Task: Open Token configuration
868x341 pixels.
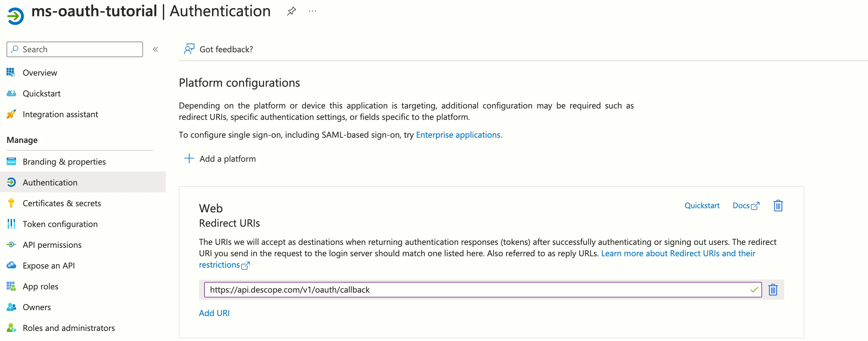Action: pos(60,224)
